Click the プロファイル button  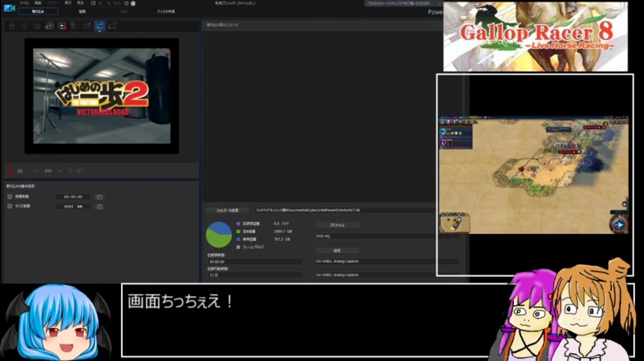(337, 225)
